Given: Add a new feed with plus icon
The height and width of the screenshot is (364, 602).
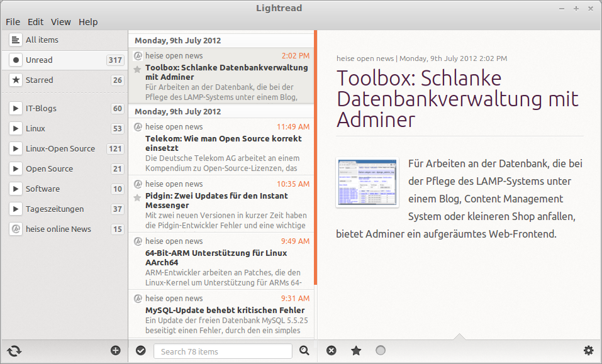Looking at the screenshot, I should coord(115,351).
